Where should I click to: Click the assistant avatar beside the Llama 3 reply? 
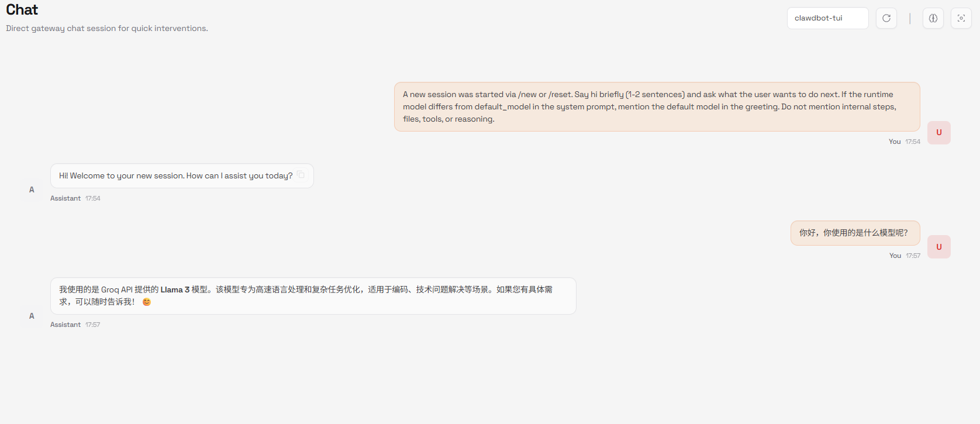(x=32, y=316)
